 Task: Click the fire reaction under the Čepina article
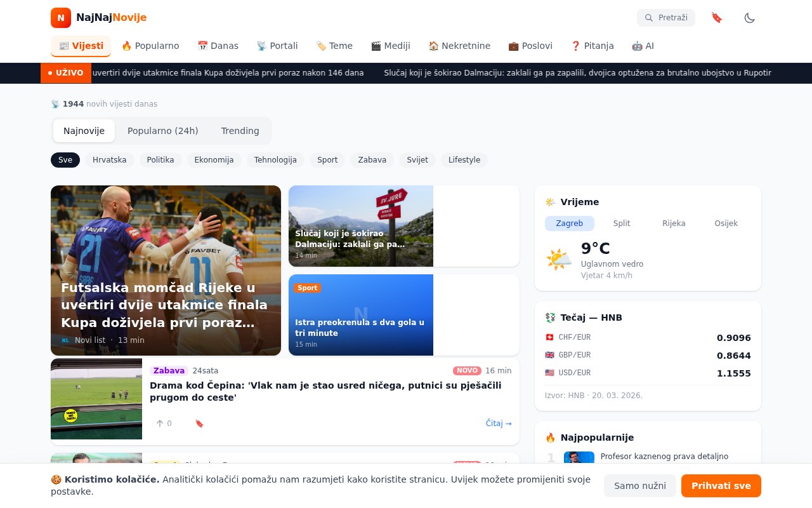199,423
